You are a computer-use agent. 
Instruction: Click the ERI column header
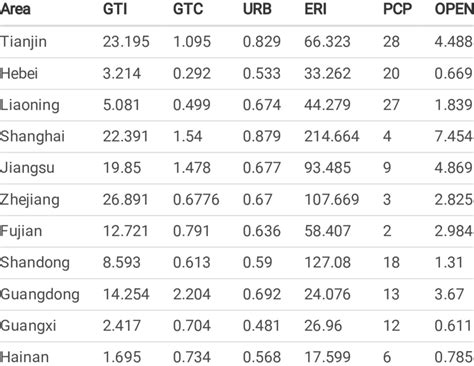315,9
